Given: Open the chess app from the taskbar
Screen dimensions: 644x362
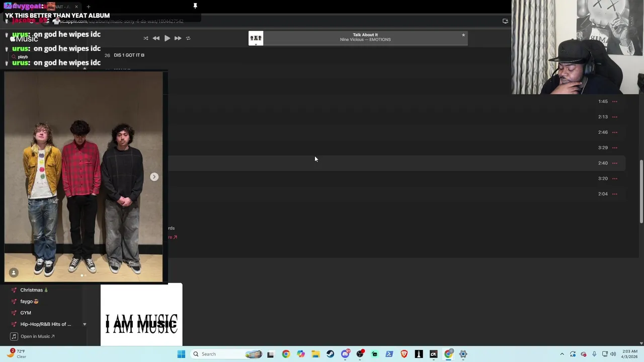Looking at the screenshot, I should click(419, 354).
